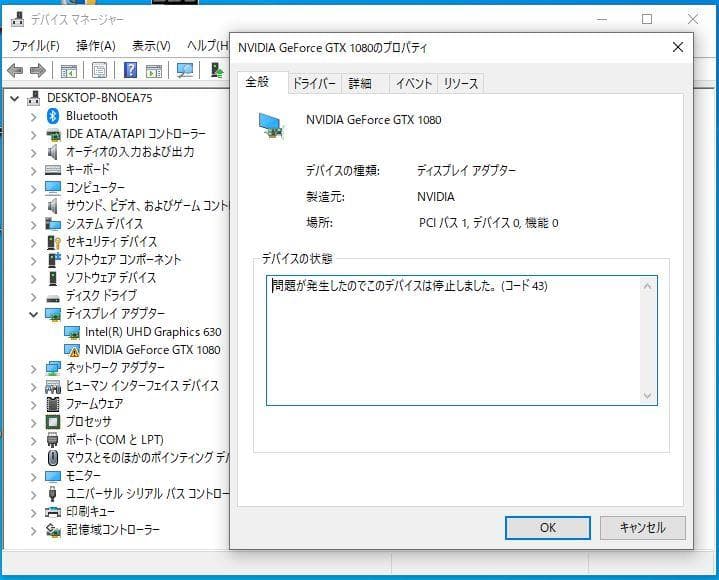This screenshot has height=580, width=719.
Task: Click the large display adapter icon in properties dialog
Action: pyautogui.click(x=272, y=126)
